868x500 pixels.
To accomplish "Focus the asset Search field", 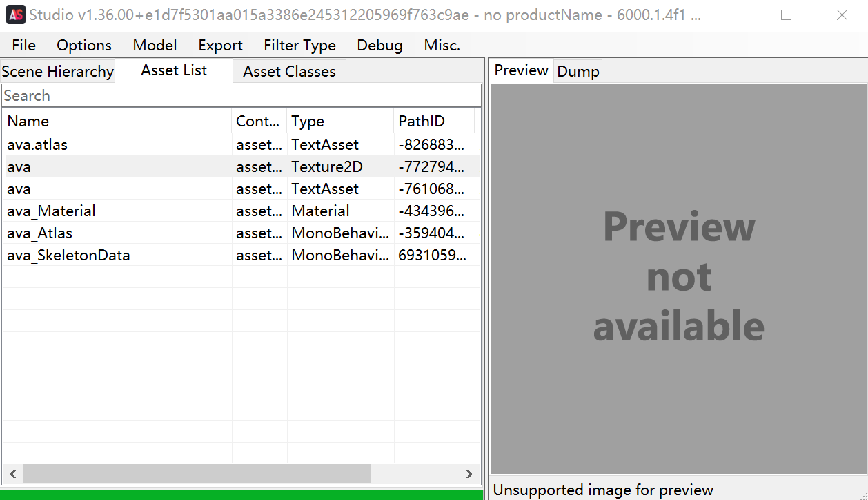I will [241, 96].
